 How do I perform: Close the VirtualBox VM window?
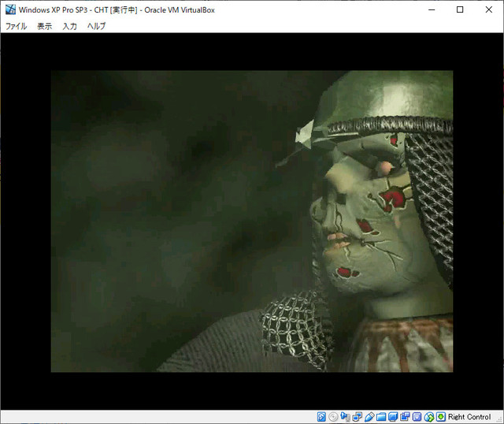pos(488,9)
